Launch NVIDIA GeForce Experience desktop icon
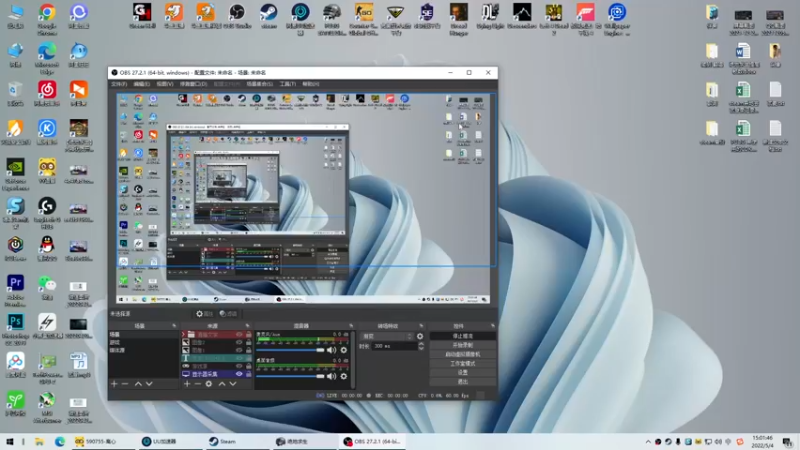The height and width of the screenshot is (450, 800). pos(15,173)
